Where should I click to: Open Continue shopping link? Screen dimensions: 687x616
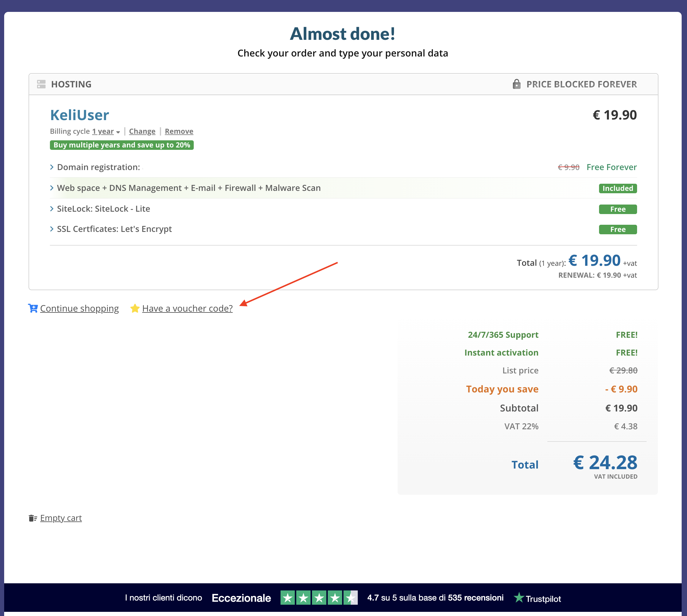click(80, 308)
